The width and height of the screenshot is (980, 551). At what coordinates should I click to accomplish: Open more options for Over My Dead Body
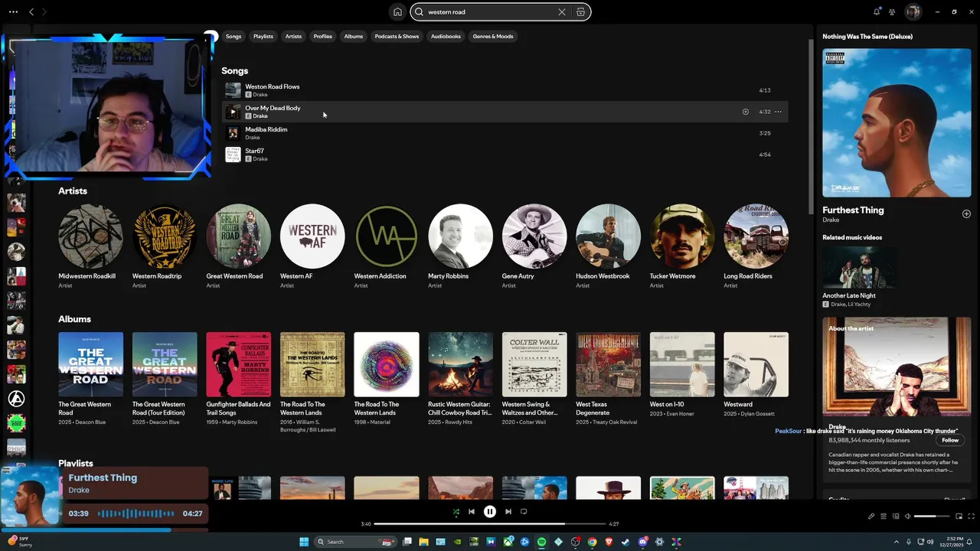[778, 112]
